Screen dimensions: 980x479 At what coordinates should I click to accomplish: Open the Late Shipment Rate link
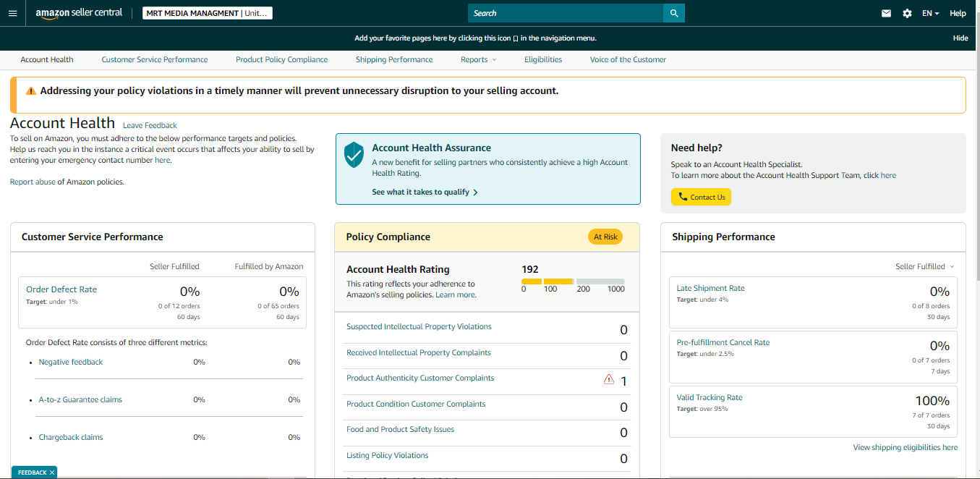710,288
